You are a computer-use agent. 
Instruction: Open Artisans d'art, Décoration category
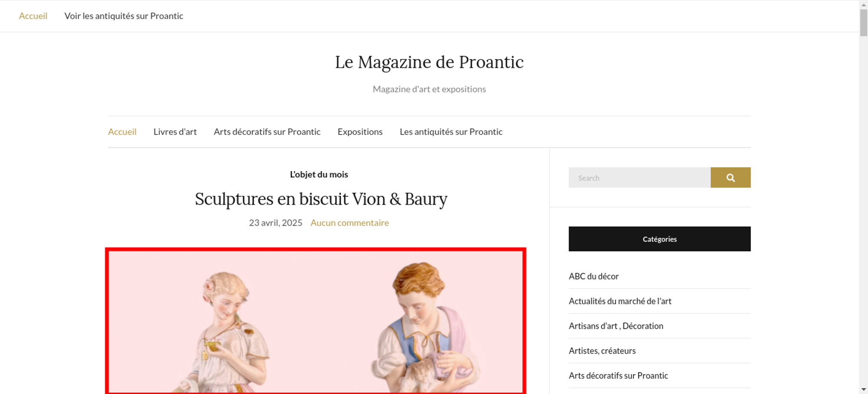click(x=616, y=326)
